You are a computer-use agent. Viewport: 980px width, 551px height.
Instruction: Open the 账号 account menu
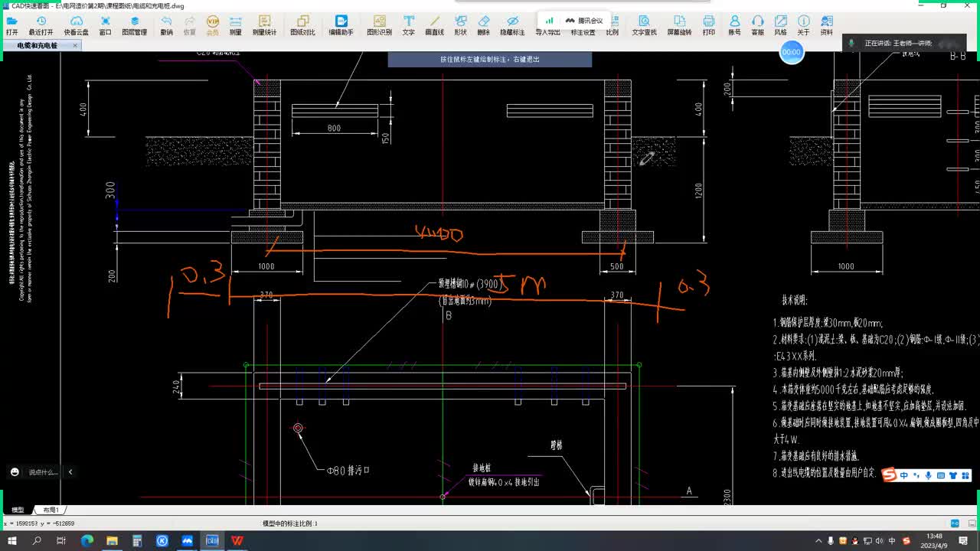734,26
